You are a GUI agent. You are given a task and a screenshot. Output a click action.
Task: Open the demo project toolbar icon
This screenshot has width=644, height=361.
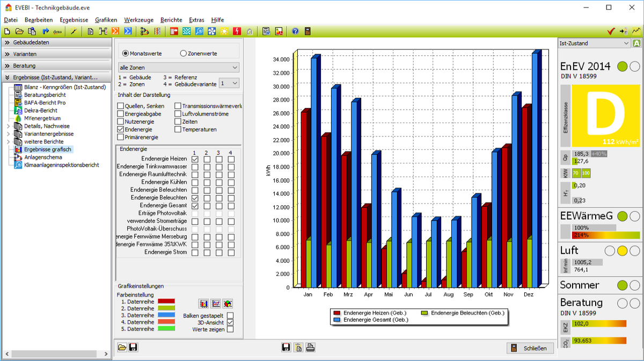point(58,31)
